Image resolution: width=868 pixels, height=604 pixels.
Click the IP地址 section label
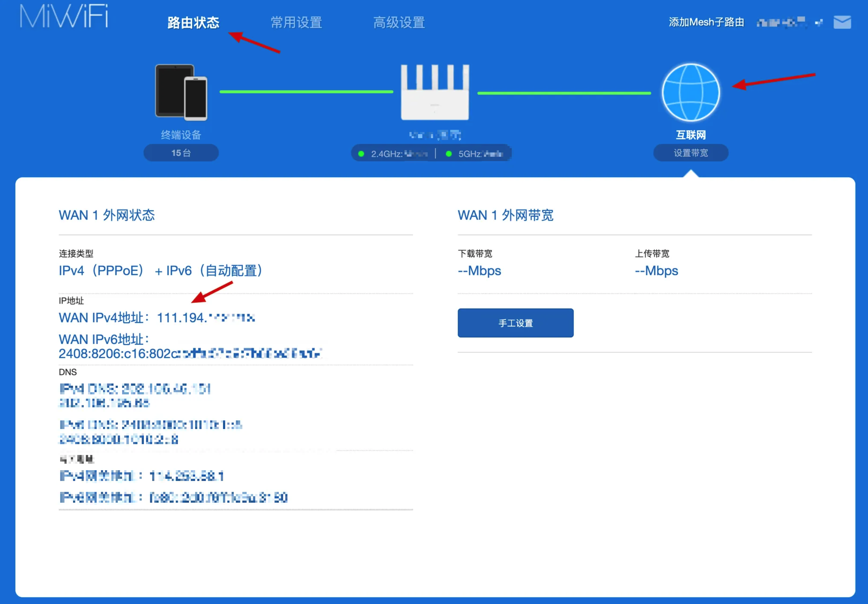coord(71,301)
